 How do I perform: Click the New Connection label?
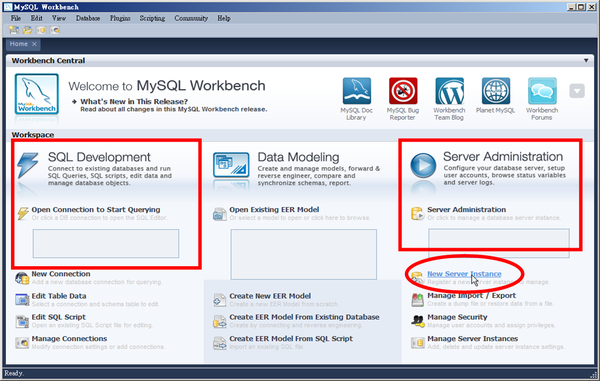61,274
